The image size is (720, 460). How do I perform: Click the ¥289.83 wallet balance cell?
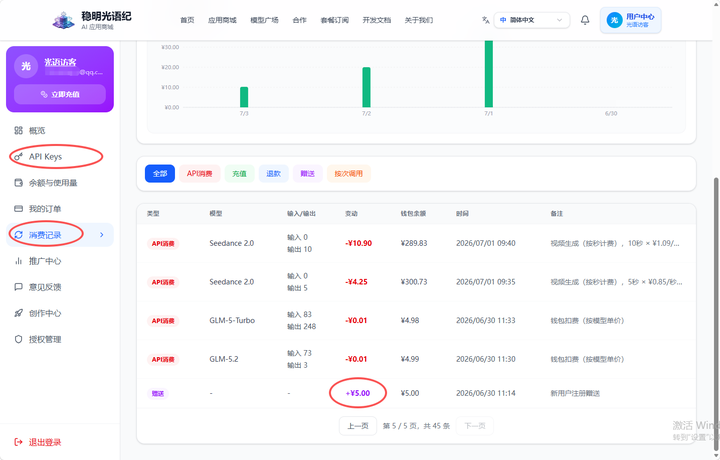[414, 243]
